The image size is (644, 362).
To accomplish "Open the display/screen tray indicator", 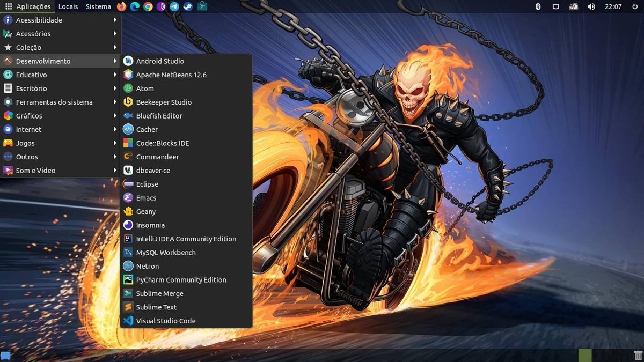I will [x=556, y=6].
